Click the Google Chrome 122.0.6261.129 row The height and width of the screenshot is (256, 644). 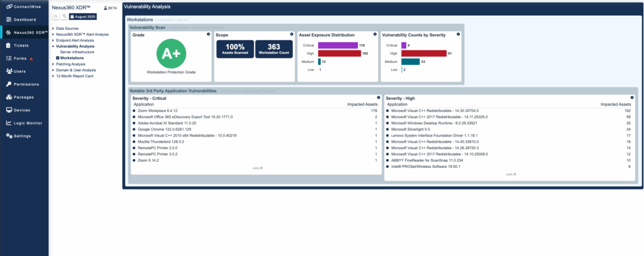coord(255,129)
